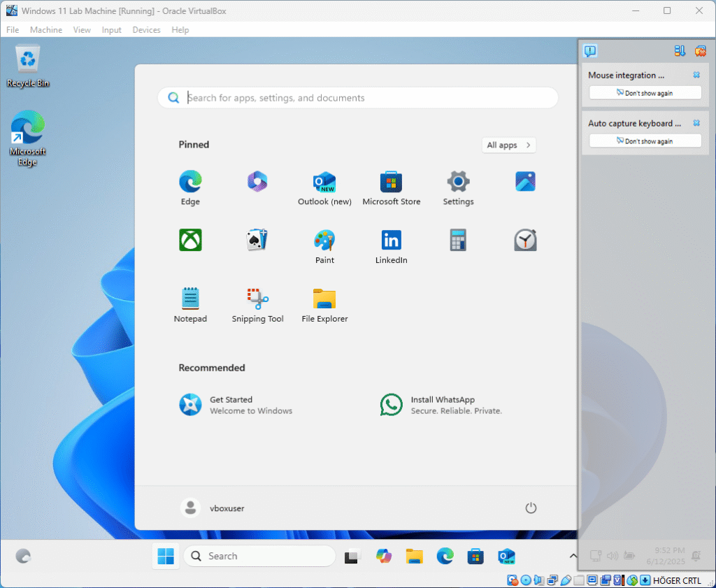Expand the All apps list
Viewport: 716px width, 588px height.
point(509,145)
